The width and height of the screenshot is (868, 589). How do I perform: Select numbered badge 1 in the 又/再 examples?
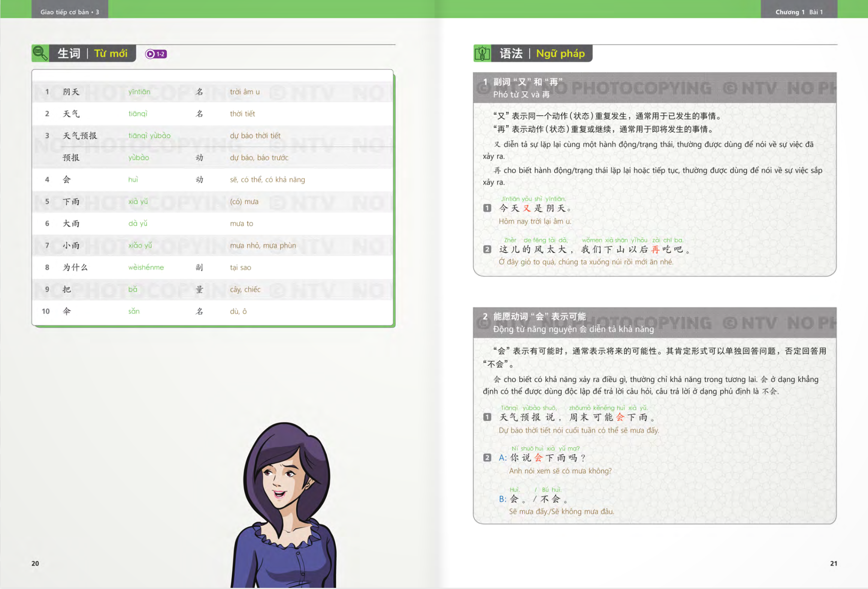(x=487, y=209)
